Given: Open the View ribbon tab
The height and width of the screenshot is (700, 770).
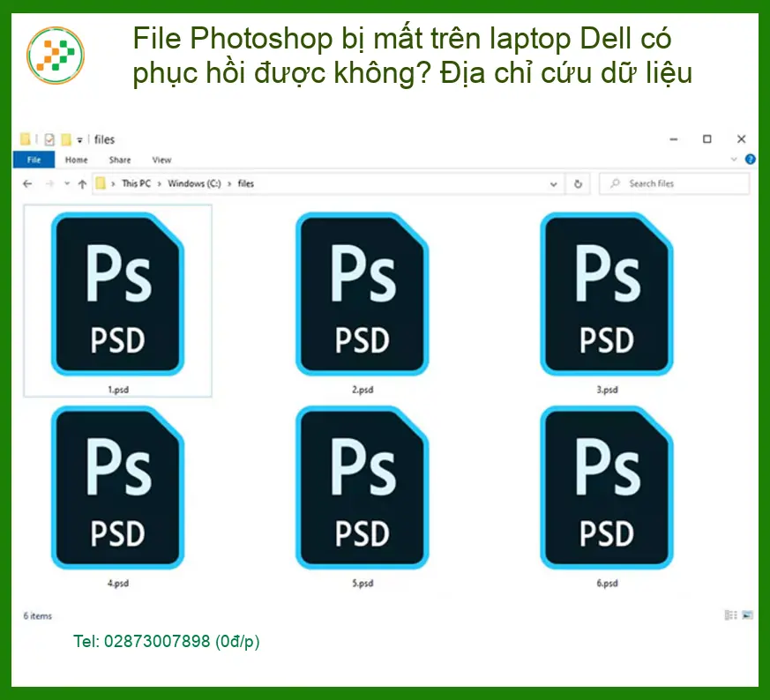Looking at the screenshot, I should 161,160.
